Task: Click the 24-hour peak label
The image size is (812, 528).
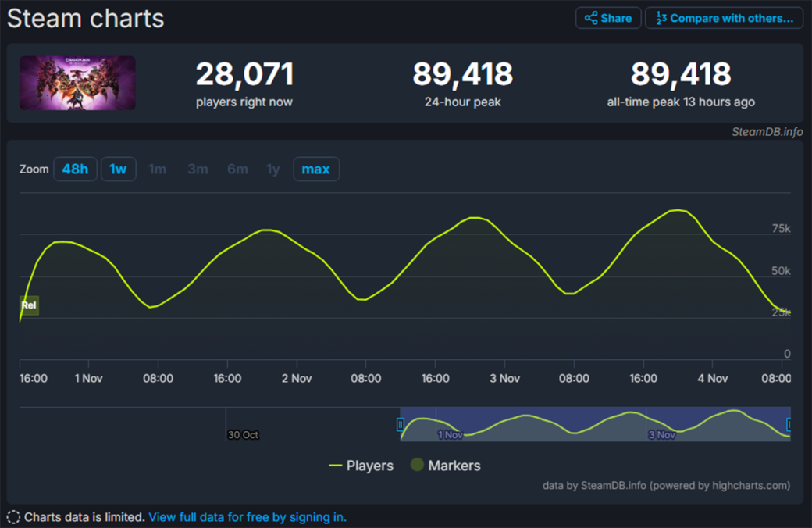Action: point(462,102)
